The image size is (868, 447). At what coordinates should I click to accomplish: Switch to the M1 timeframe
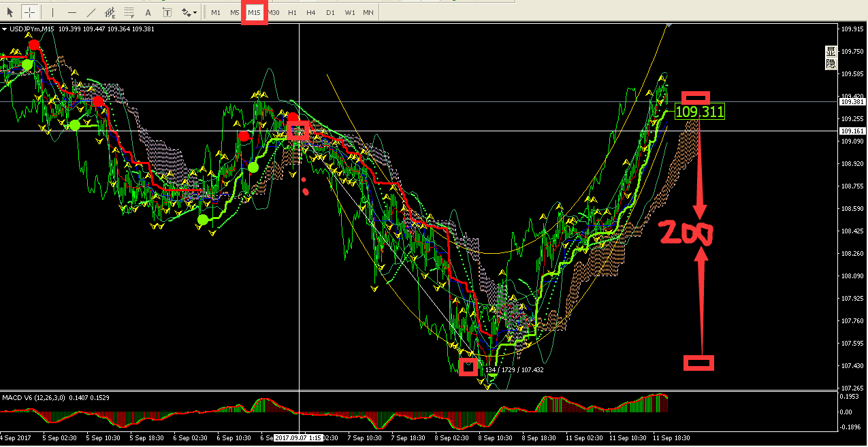click(x=215, y=12)
